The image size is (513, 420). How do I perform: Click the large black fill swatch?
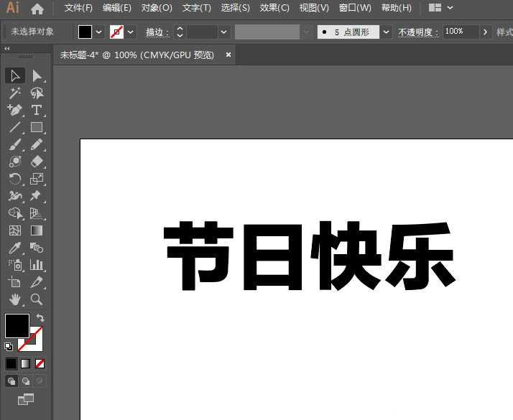pos(17,325)
